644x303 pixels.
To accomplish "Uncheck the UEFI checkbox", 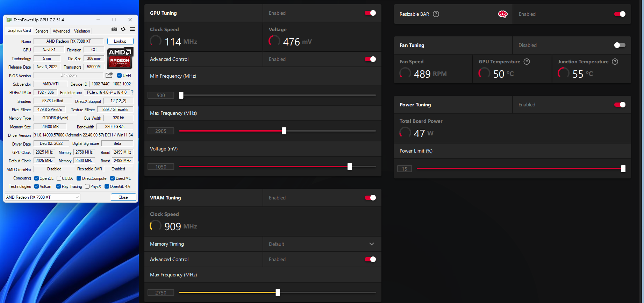I will click(119, 75).
